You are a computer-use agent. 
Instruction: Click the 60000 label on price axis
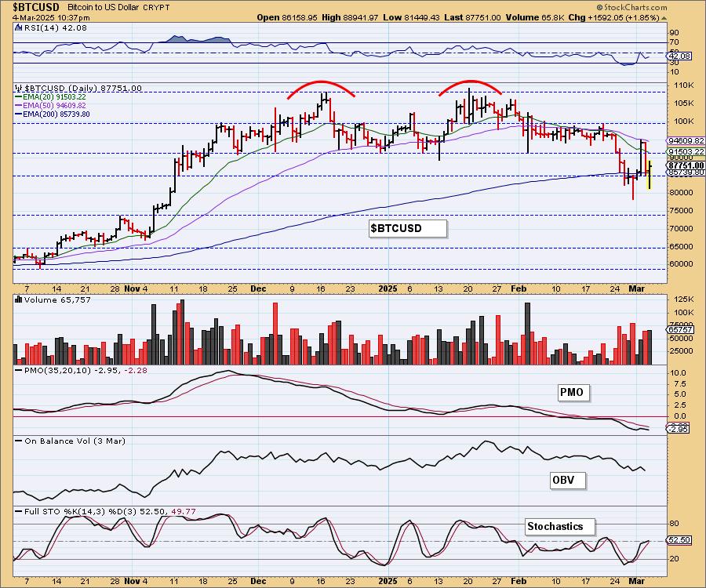coord(681,264)
